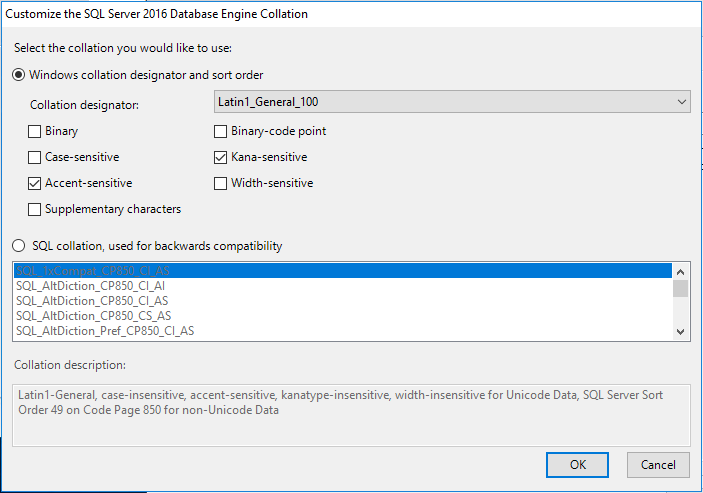703x493 pixels.
Task: Confirm with the OK button
Action: [x=577, y=465]
